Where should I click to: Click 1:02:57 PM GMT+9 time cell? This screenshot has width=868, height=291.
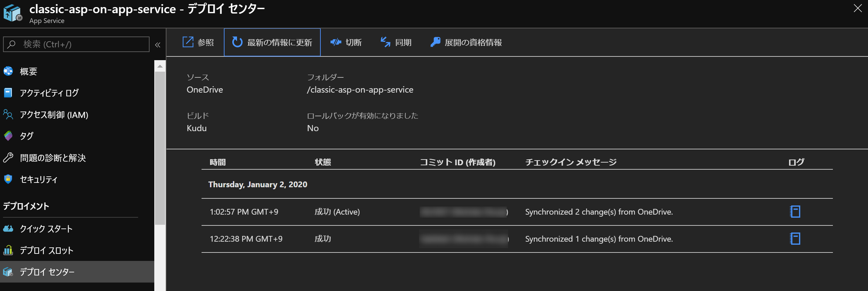(244, 212)
